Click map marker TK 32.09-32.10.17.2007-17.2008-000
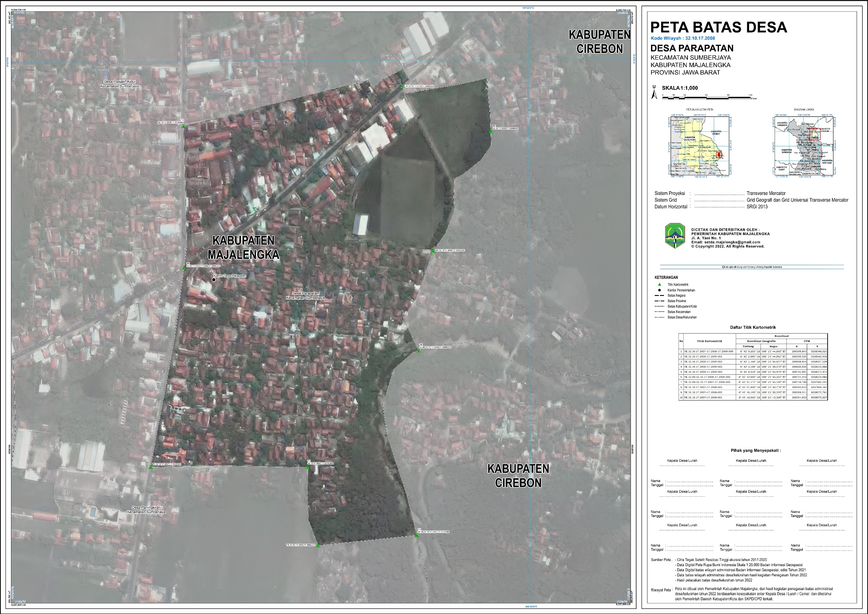Image resolution: width=868 pixels, height=614 pixels. pyautogui.click(x=417, y=535)
